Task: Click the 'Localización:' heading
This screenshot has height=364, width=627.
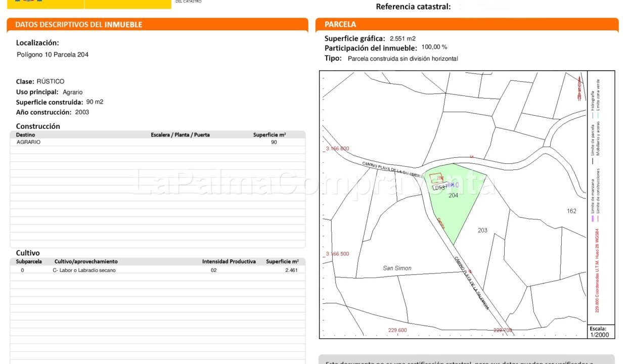Action: [37, 43]
